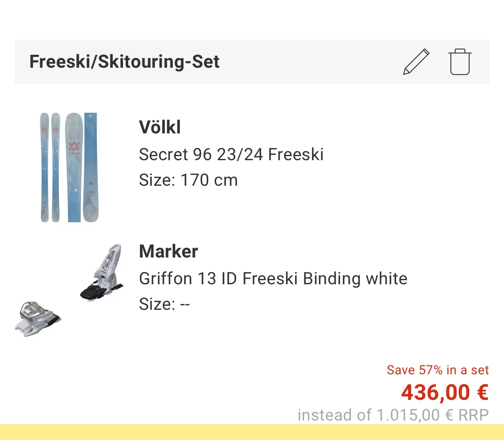504x440 pixels.
Task: Click the Völkl brand name
Action: 159,127
